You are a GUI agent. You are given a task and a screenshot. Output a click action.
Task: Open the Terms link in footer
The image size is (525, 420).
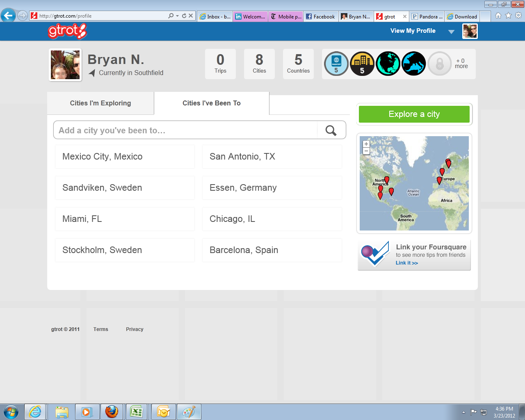point(100,329)
